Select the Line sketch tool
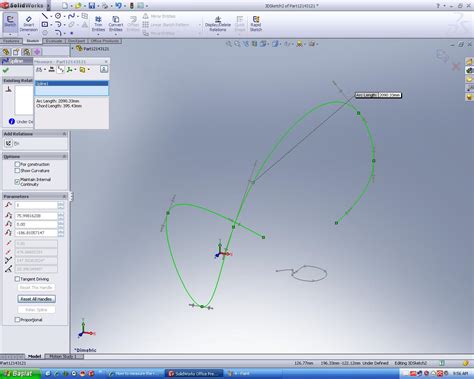The image size is (474, 379). click(x=45, y=16)
